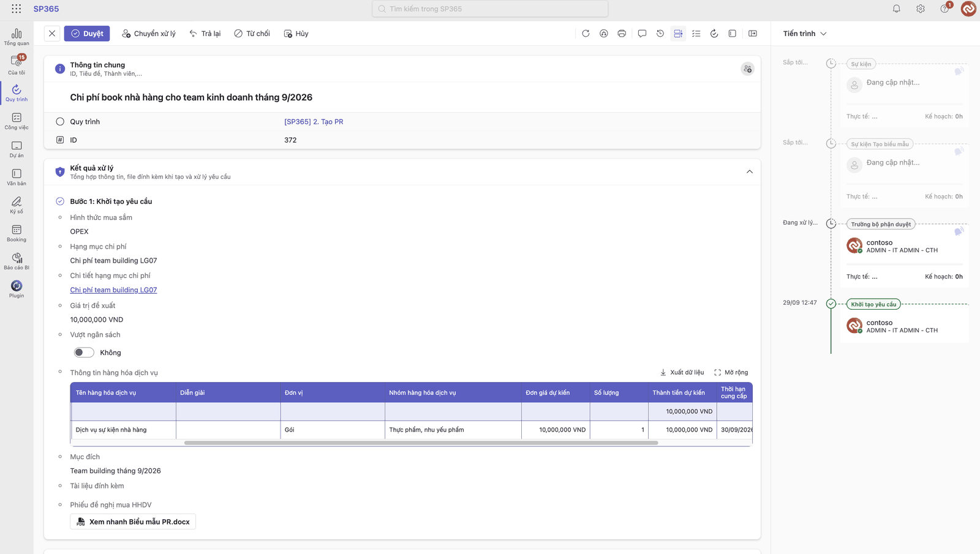Click the table's horizontal scrollbar
The image size is (980, 554).
point(421,443)
